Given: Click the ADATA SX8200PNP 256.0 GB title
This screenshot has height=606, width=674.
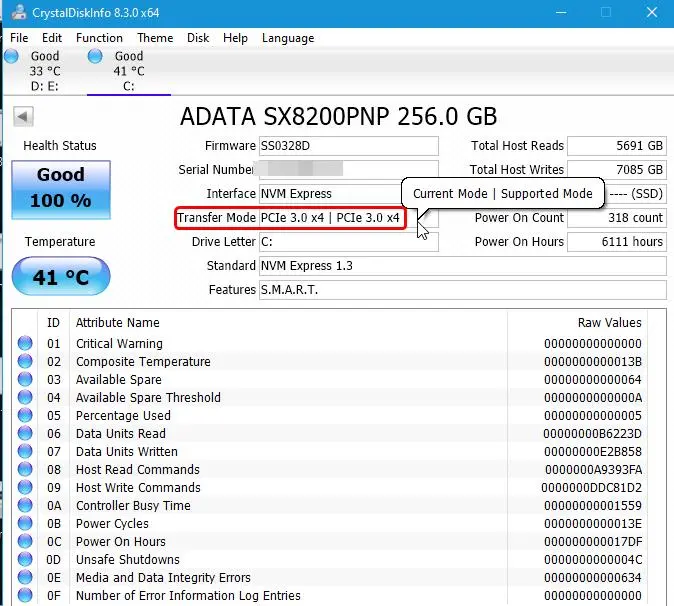Looking at the screenshot, I should [x=338, y=116].
